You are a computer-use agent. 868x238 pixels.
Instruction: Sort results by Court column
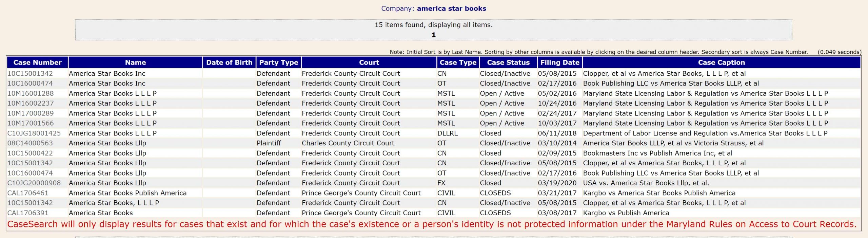coord(369,62)
